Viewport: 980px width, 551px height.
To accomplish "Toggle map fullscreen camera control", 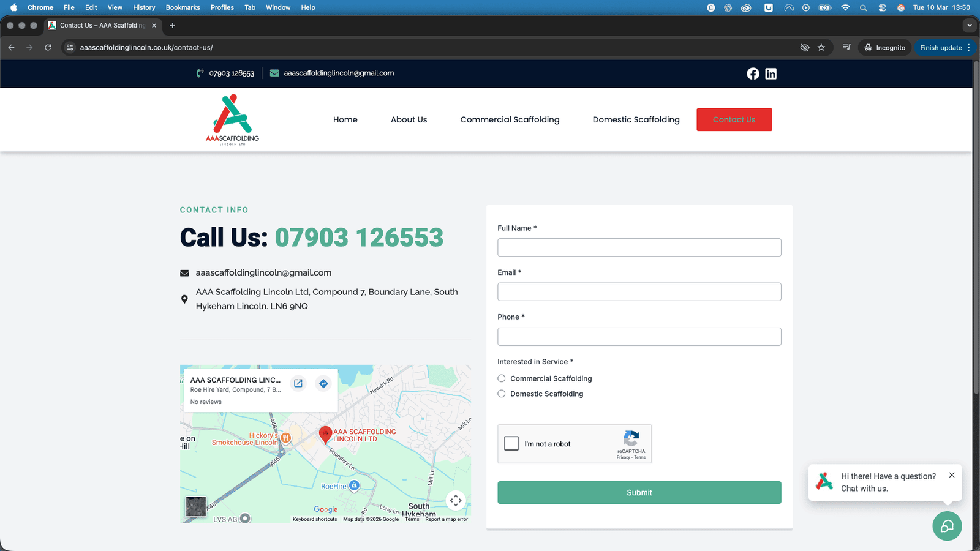I will pos(456,501).
